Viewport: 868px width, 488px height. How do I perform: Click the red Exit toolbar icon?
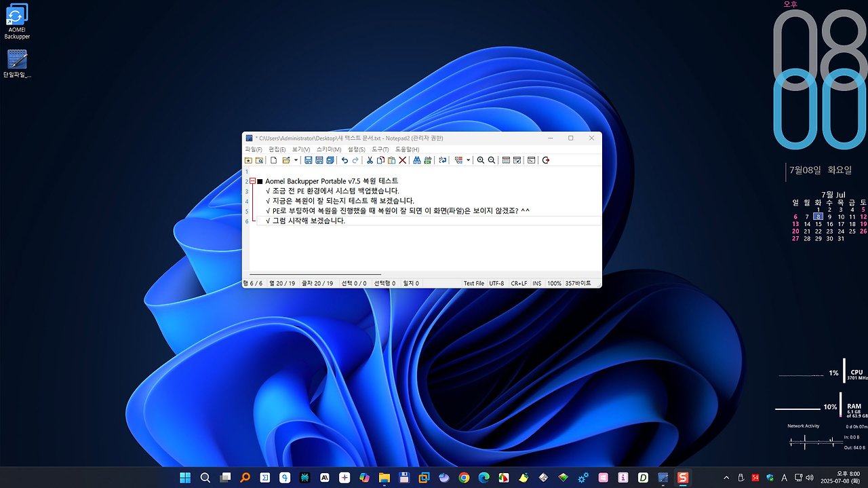click(546, 160)
